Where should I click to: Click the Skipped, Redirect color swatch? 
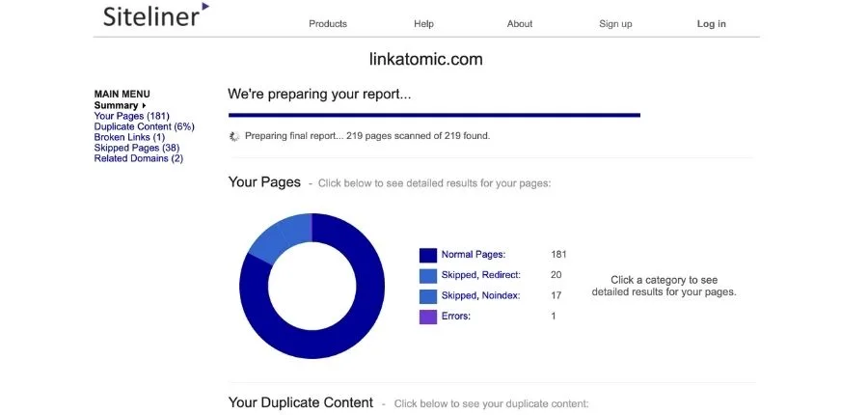[428, 275]
